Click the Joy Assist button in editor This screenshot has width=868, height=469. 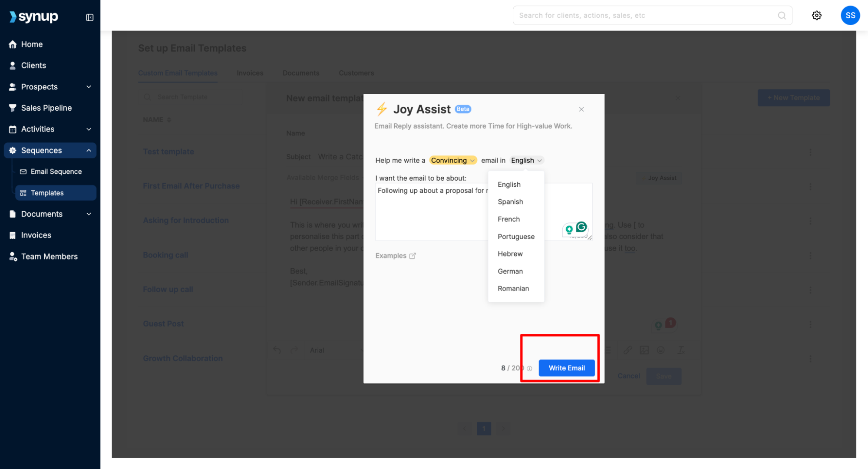click(x=659, y=178)
